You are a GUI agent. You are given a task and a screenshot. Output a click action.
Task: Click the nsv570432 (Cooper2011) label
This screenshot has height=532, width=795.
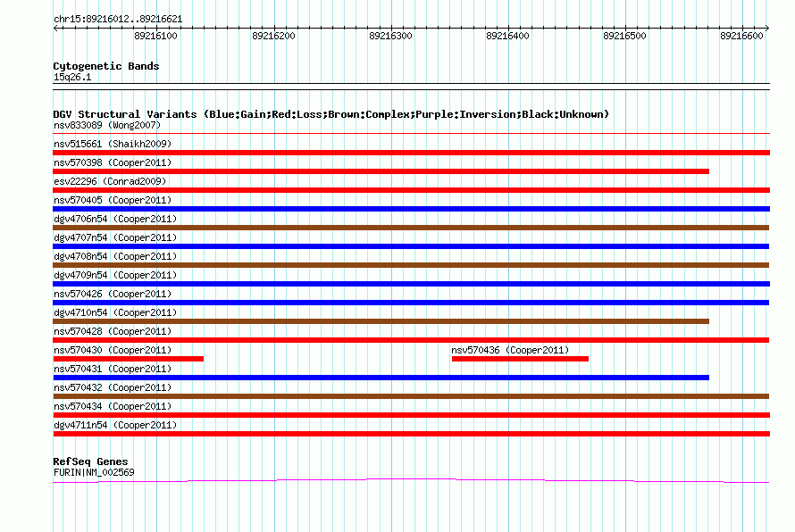pos(113,387)
